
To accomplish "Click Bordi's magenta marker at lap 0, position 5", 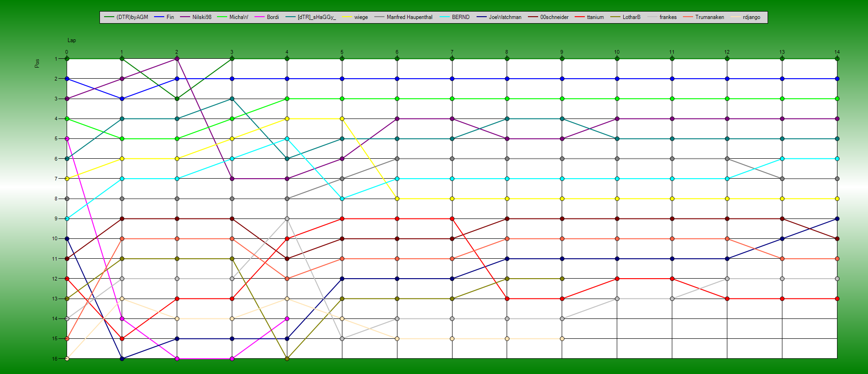I will 67,138.
